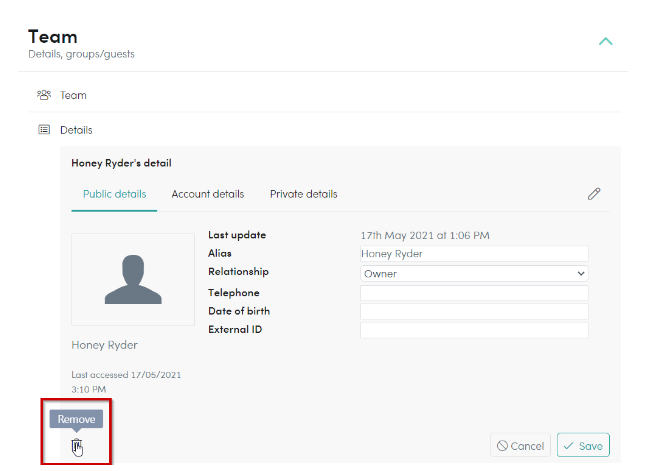Save the detail changes

[583, 445]
